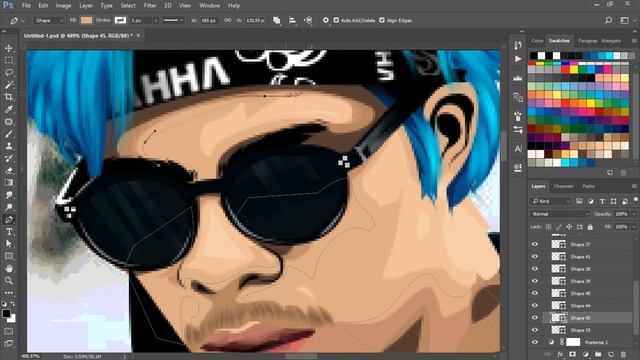Select the Hand tool

tap(9, 269)
